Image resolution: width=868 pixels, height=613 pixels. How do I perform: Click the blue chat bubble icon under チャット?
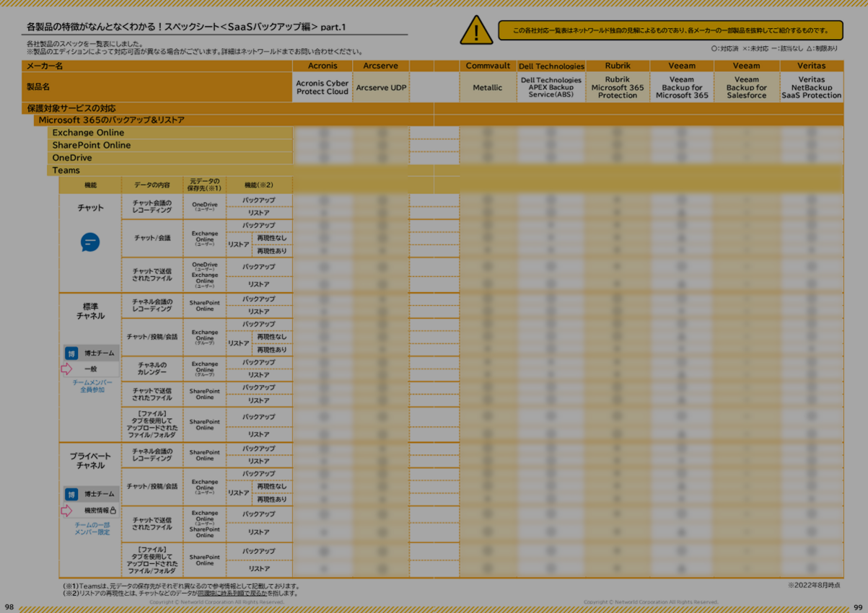90,242
